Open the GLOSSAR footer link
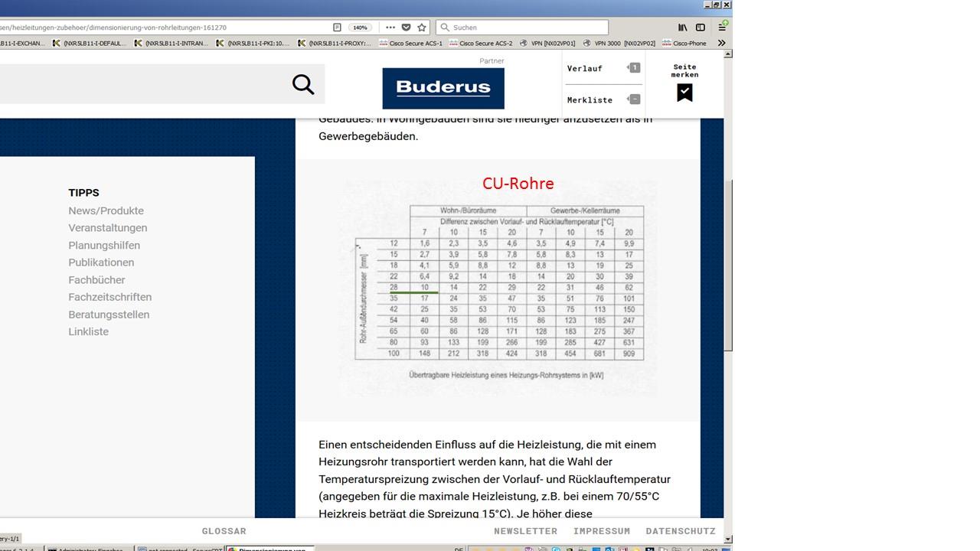 point(224,531)
